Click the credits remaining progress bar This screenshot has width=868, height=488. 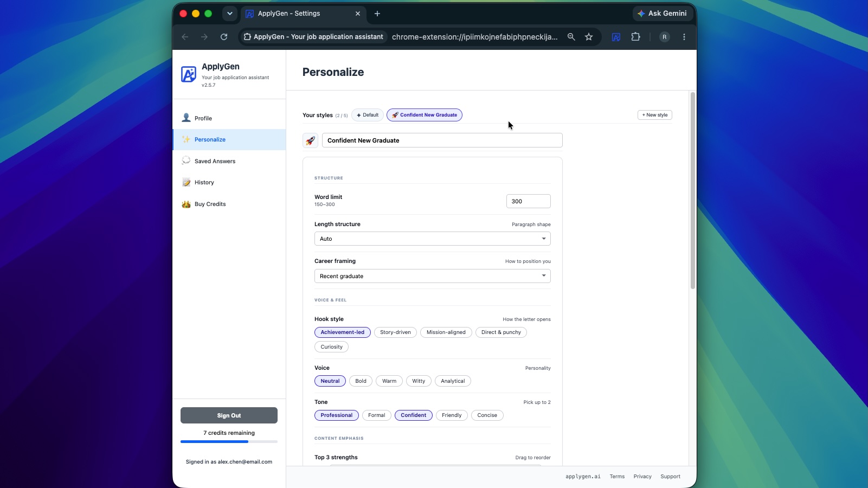229,442
